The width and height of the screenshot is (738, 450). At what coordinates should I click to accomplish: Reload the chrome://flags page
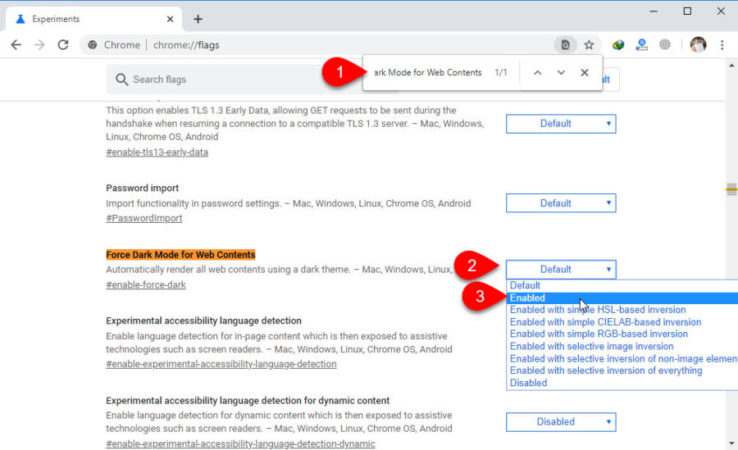point(63,45)
